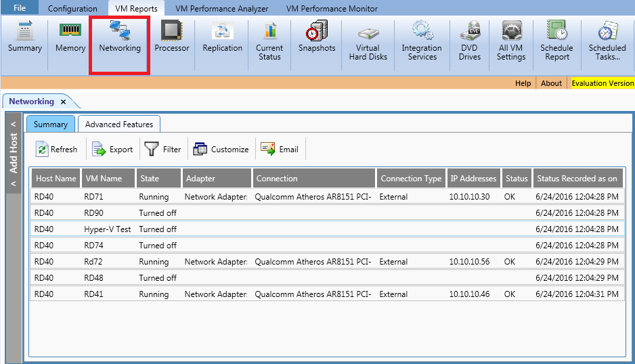Show Current Status report
Image resolution: width=635 pixels, height=364 pixels.
pyautogui.click(x=269, y=42)
